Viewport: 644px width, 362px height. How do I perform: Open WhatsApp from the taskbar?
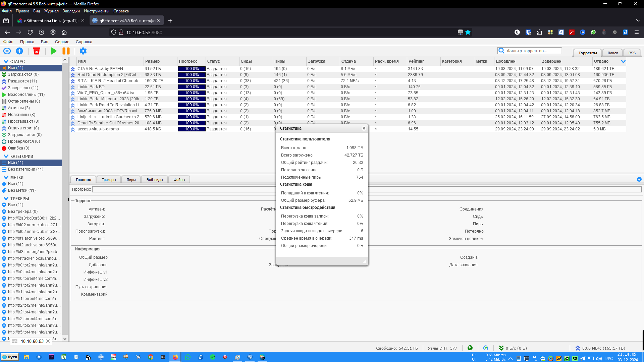click(188, 357)
